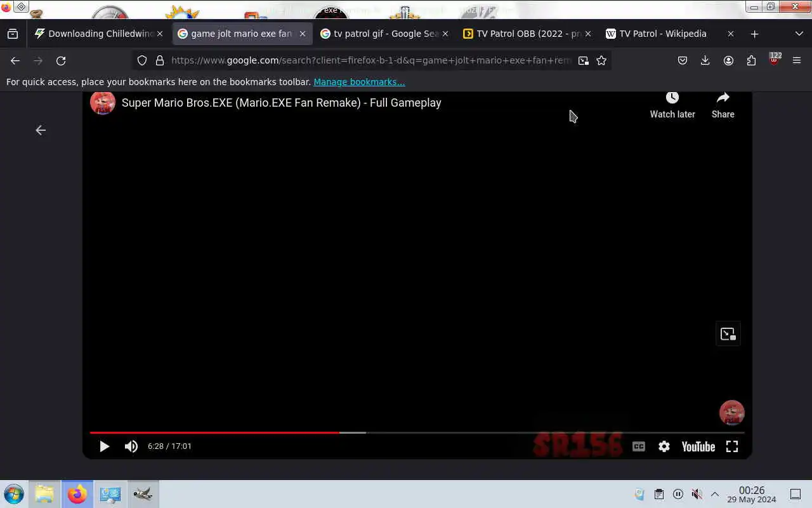Open the Start menu orb
The image size is (812, 508).
[x=13, y=494]
